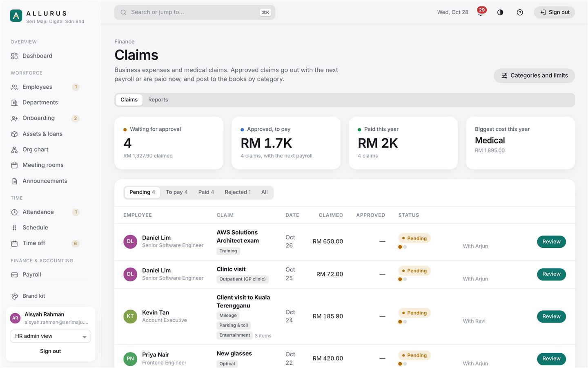Open Aisyah Rahman profile avatar
The image size is (588, 368).
15,318
